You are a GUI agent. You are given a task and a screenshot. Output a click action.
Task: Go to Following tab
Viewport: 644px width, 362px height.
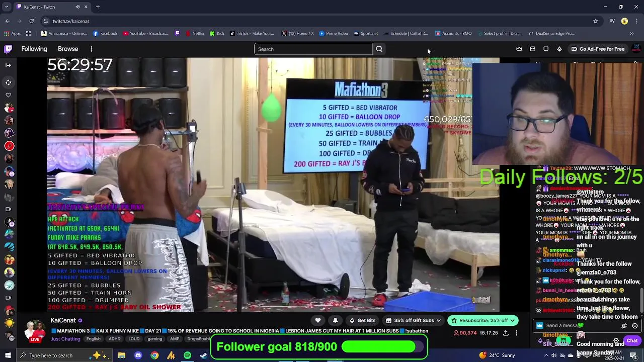(34, 49)
